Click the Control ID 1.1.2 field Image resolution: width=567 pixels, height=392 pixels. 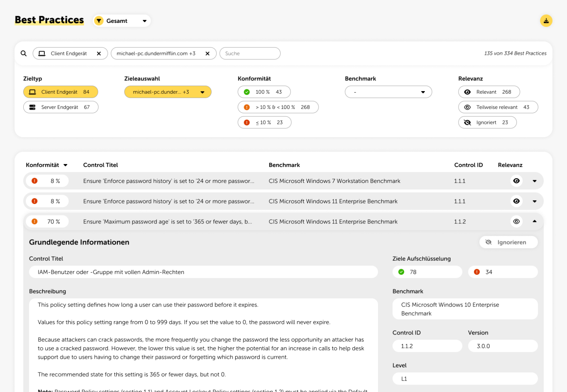pyautogui.click(x=427, y=346)
